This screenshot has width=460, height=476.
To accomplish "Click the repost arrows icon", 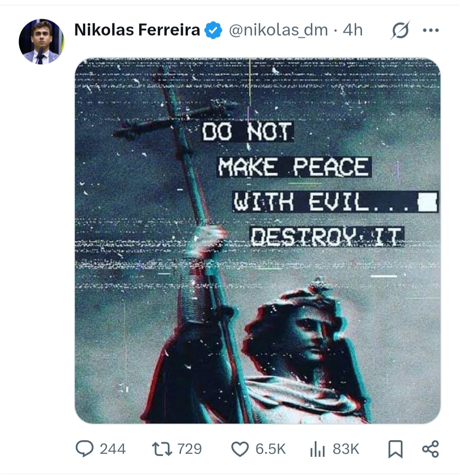I will (x=162, y=449).
